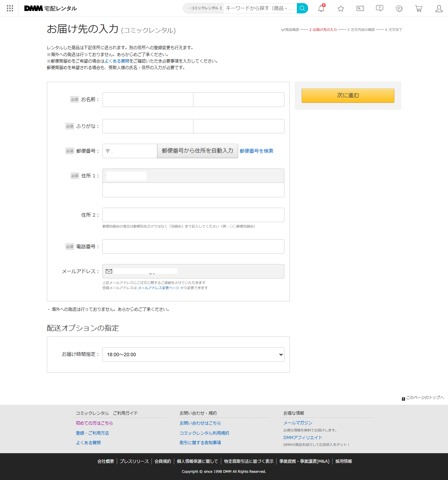
Task: Open the account person icon
Action: [439, 8]
